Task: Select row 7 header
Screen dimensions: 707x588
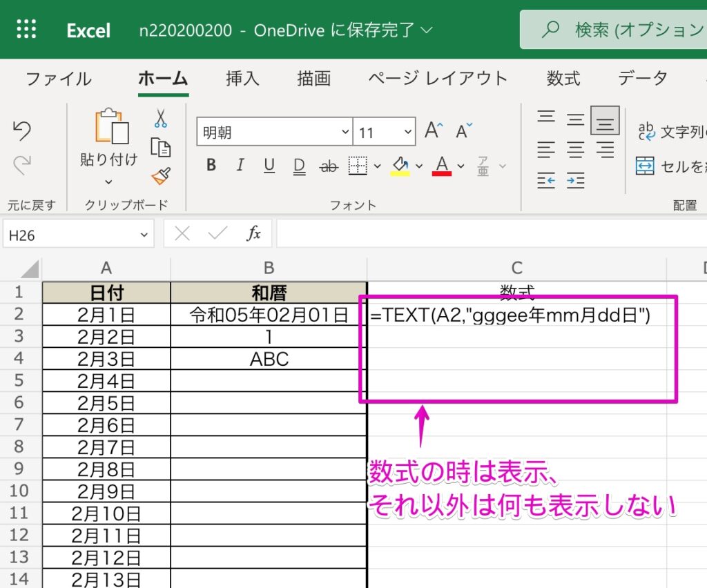Action: (19, 424)
